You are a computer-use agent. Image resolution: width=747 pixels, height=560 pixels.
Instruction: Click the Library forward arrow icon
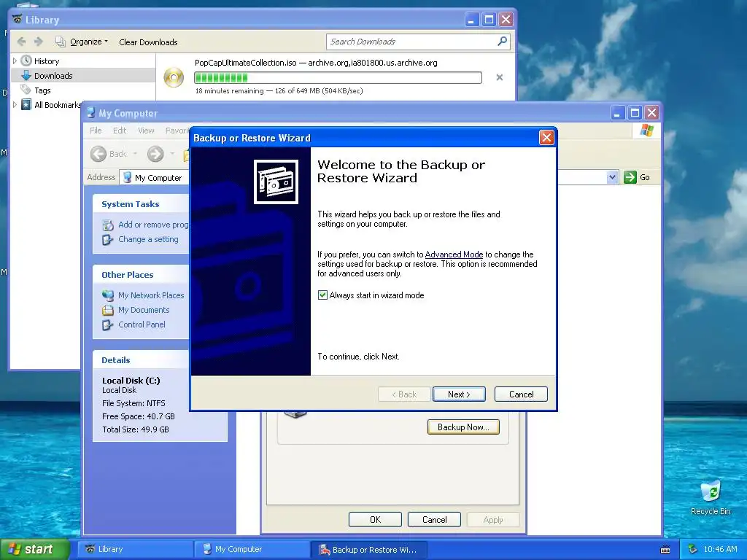[x=39, y=42]
